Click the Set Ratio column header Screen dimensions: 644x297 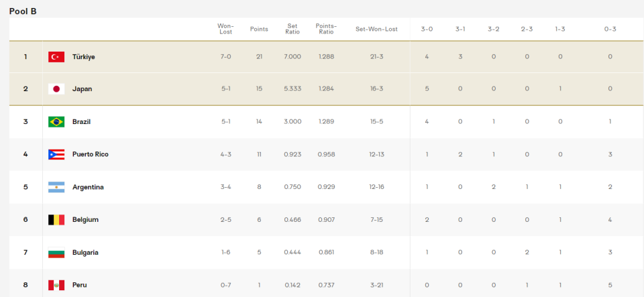(292, 29)
